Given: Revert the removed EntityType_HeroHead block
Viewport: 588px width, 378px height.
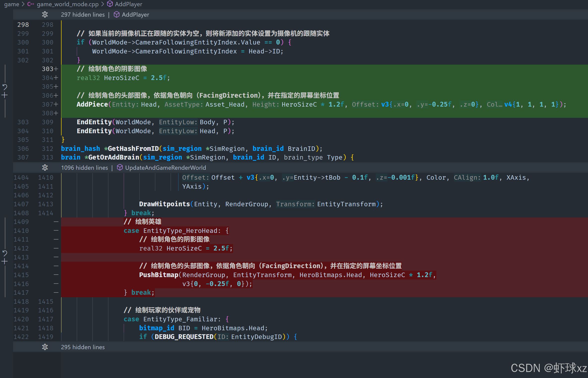Looking at the screenshot, I should 5,253.
